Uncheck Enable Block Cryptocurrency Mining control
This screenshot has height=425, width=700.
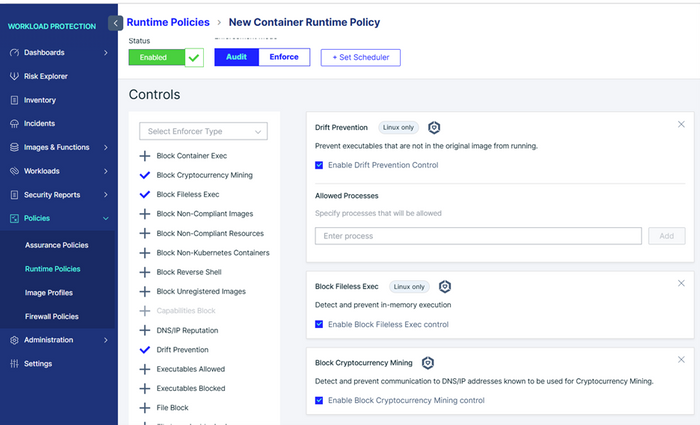click(319, 400)
